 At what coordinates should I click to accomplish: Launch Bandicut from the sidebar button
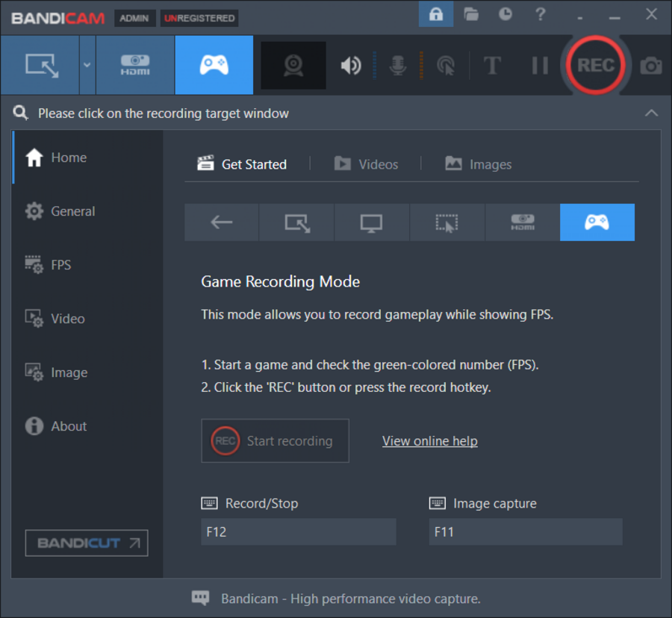point(87,543)
